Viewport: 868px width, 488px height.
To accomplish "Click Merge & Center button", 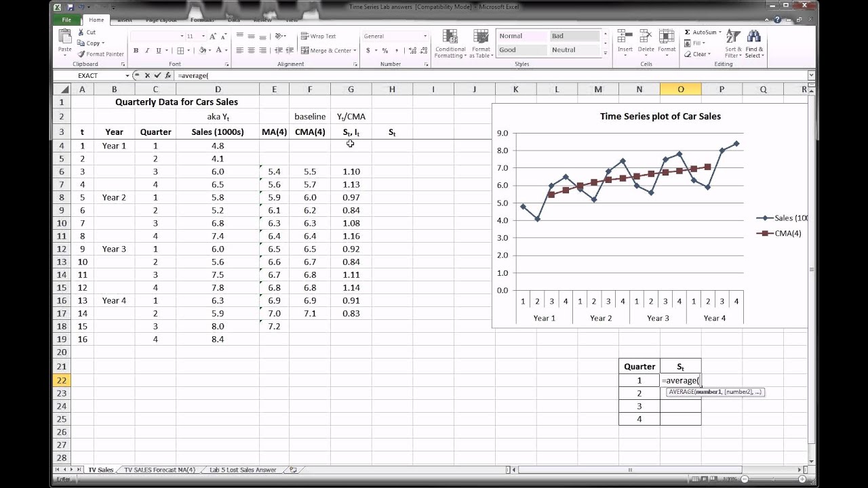I will pyautogui.click(x=325, y=50).
